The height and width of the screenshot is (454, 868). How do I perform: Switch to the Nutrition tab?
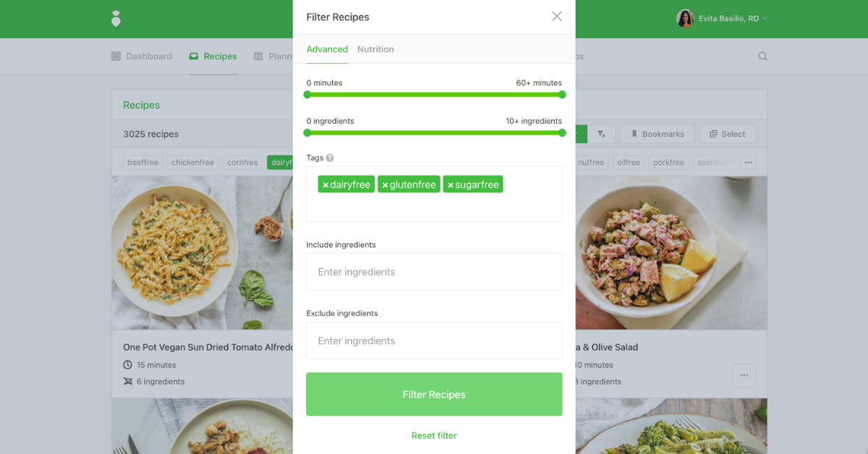tap(375, 49)
